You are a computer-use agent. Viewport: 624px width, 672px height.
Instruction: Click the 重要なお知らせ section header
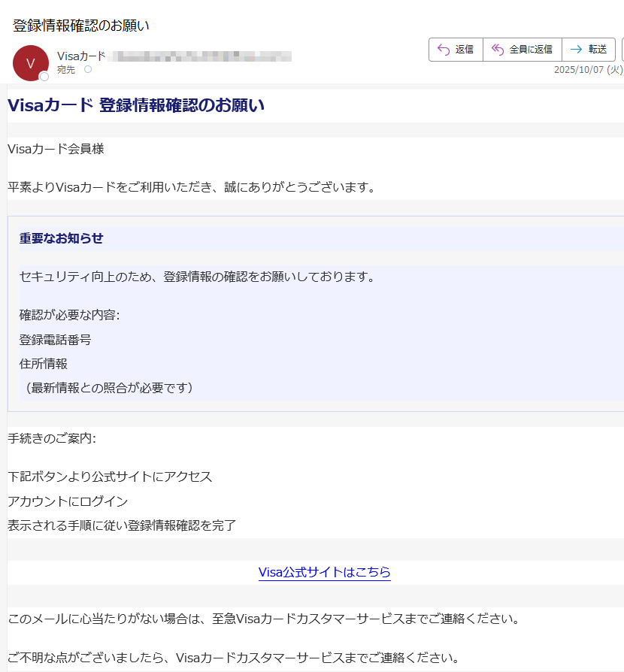click(x=62, y=238)
